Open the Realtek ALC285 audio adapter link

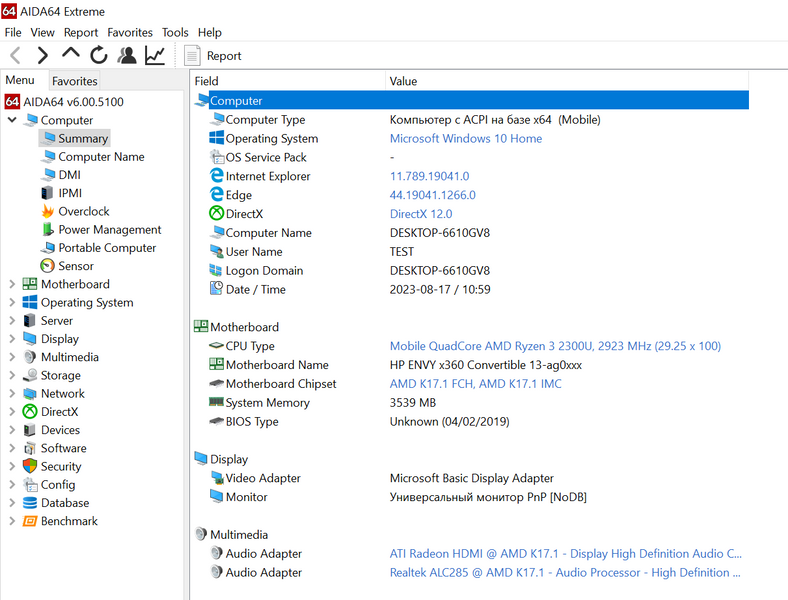(565, 572)
